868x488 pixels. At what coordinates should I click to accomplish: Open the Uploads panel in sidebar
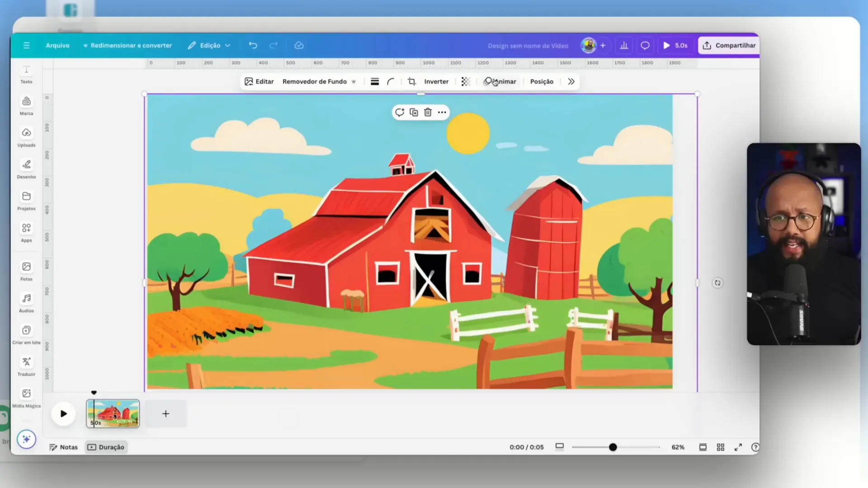26,137
